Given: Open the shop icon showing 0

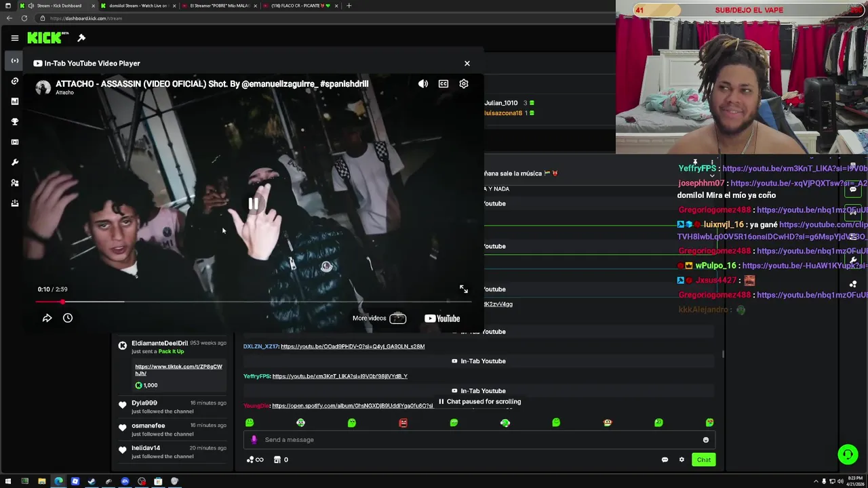Looking at the screenshot, I should pos(281,460).
